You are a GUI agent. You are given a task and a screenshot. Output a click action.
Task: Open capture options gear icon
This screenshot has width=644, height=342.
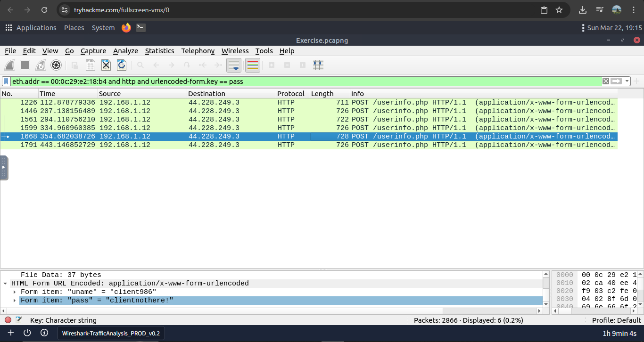(56, 65)
